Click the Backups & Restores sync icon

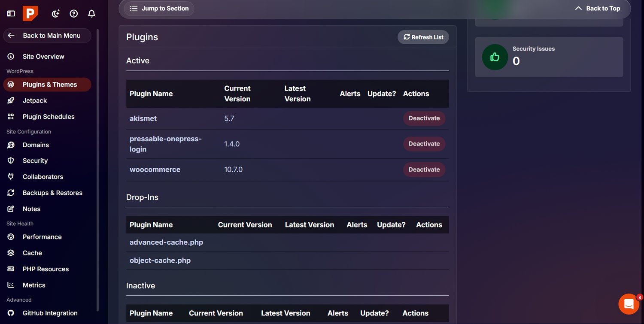[x=11, y=193]
